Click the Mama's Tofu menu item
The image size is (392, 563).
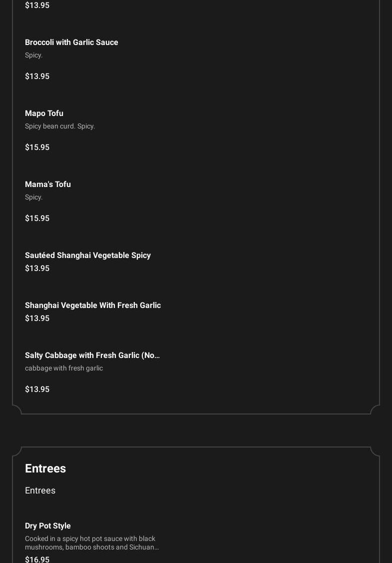point(48,184)
